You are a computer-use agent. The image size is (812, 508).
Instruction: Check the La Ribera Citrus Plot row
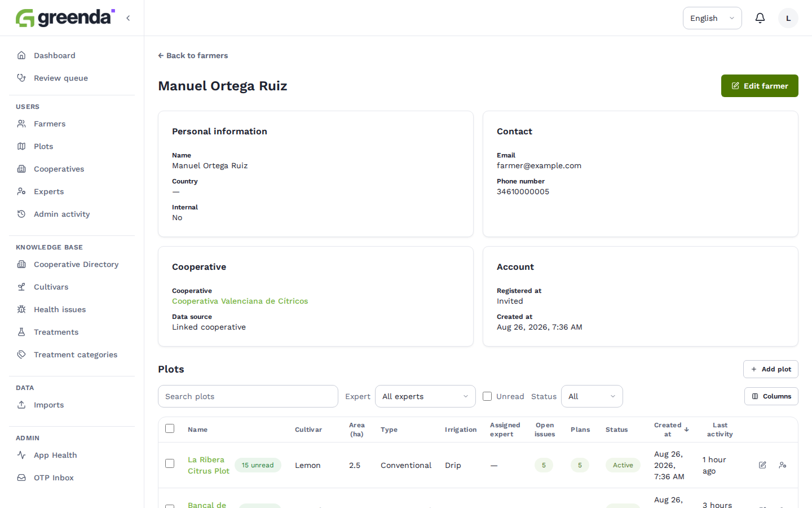(170, 463)
